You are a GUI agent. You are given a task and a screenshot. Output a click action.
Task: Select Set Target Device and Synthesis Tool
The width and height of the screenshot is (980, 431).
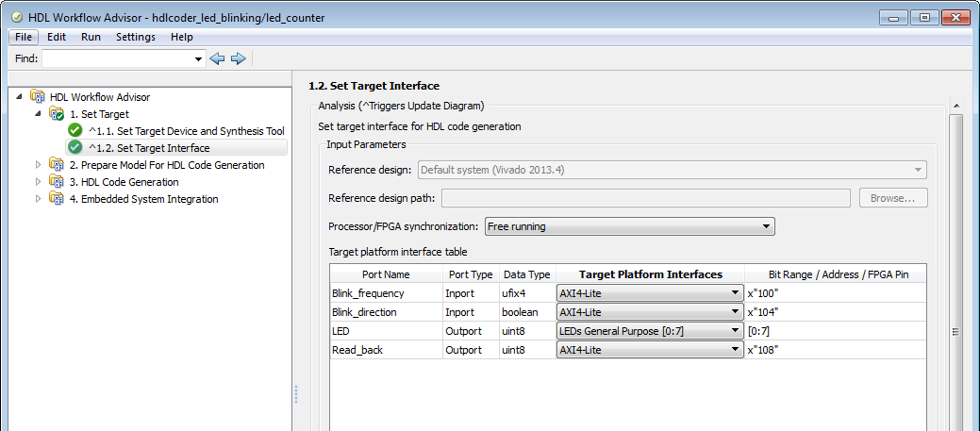(x=186, y=130)
